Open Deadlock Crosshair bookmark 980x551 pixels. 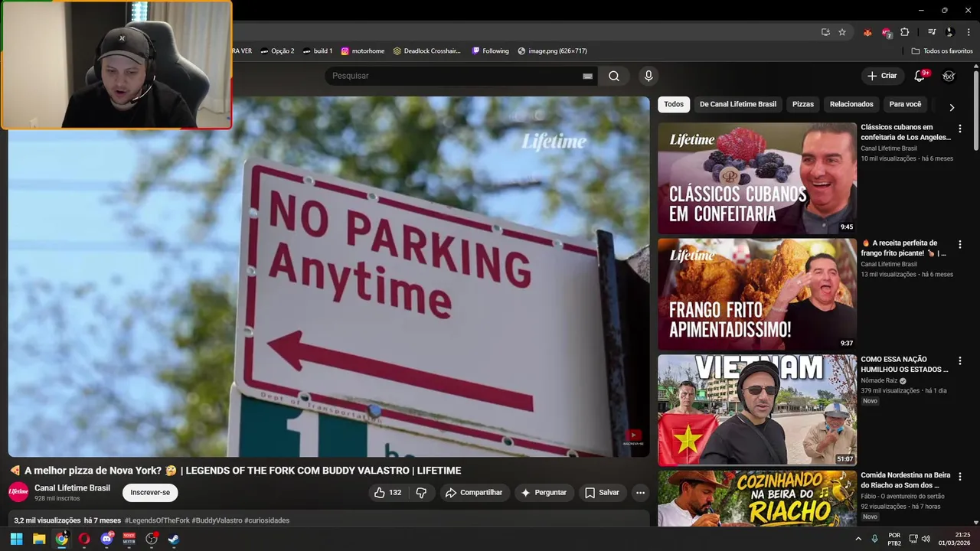tap(427, 51)
